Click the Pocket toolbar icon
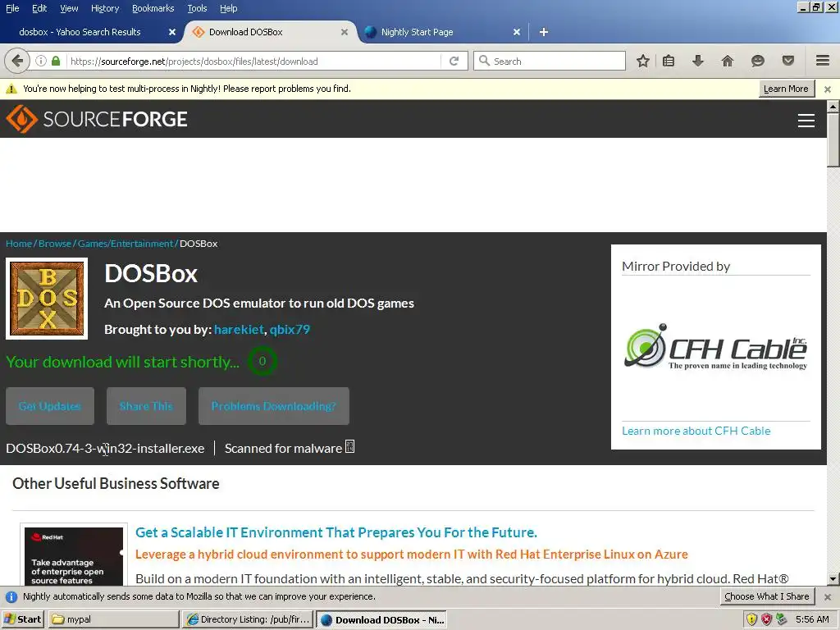 coord(788,61)
